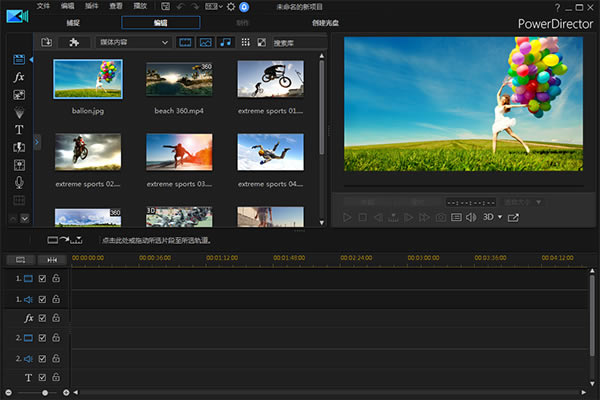600x400 pixels.
Task: Undock the preview window
Action: pyautogui.click(x=514, y=217)
